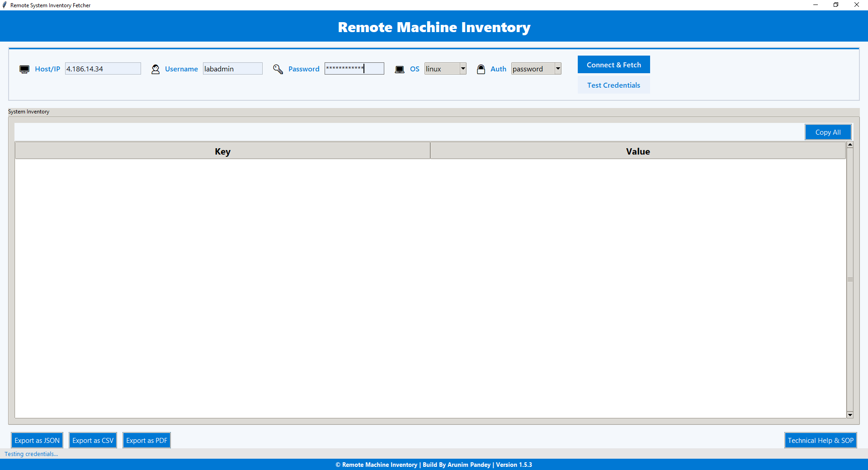Open the OS selection dropdown
Image resolution: width=868 pixels, height=470 pixels.
pyautogui.click(x=462, y=68)
